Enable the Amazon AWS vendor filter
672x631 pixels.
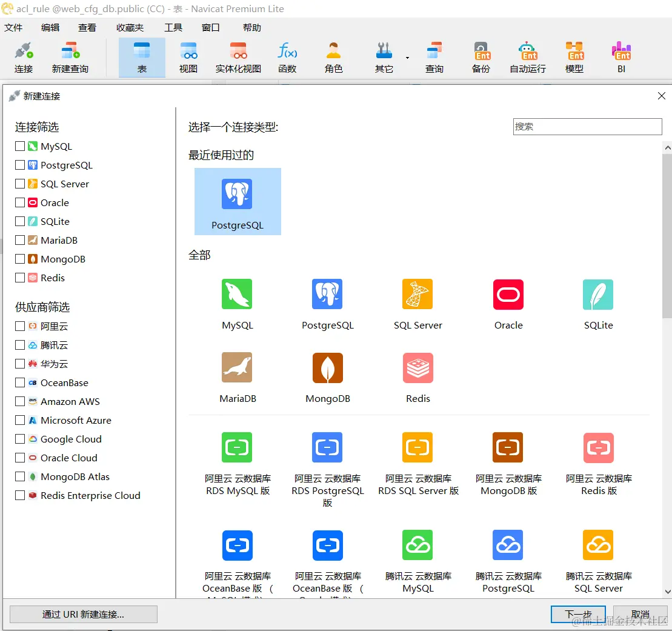20,401
